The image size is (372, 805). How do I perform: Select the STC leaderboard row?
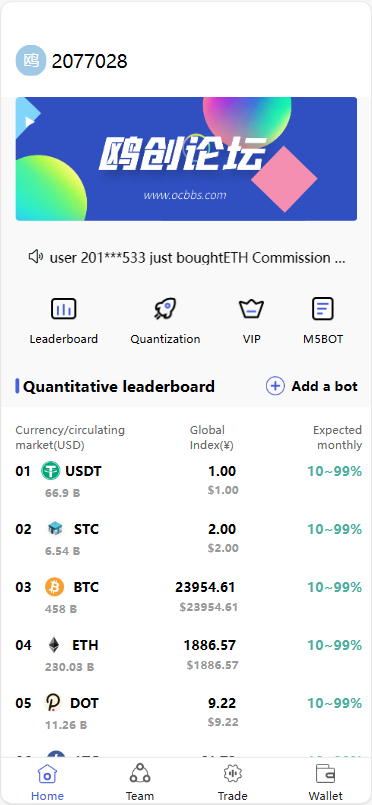188,539
